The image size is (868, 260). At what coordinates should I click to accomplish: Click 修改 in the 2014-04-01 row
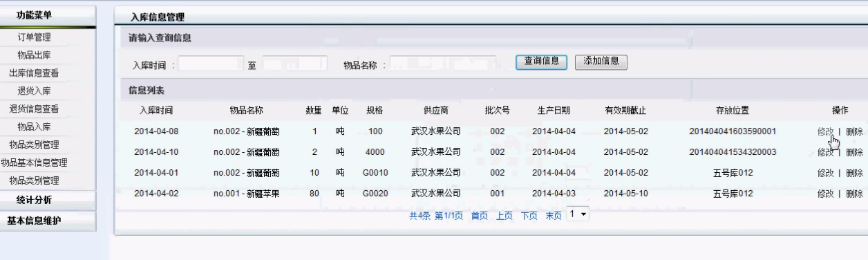[x=826, y=173]
